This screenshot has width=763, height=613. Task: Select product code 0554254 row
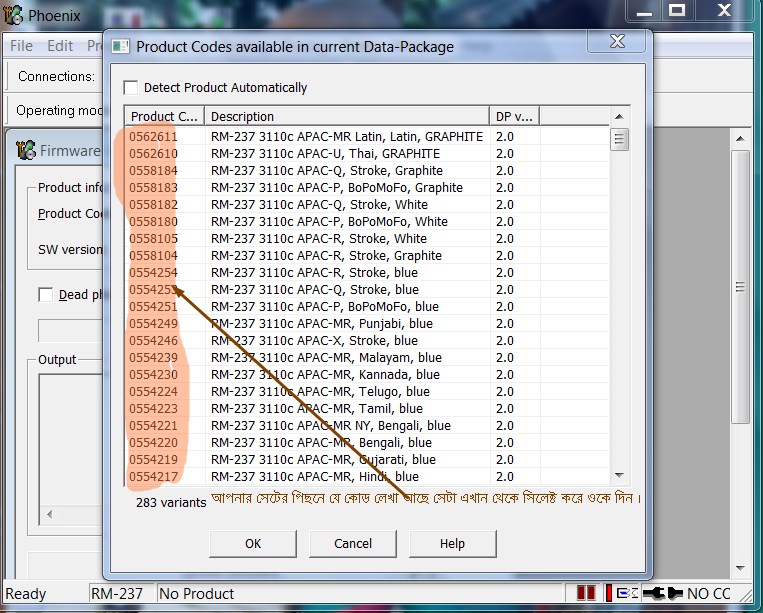pos(367,273)
